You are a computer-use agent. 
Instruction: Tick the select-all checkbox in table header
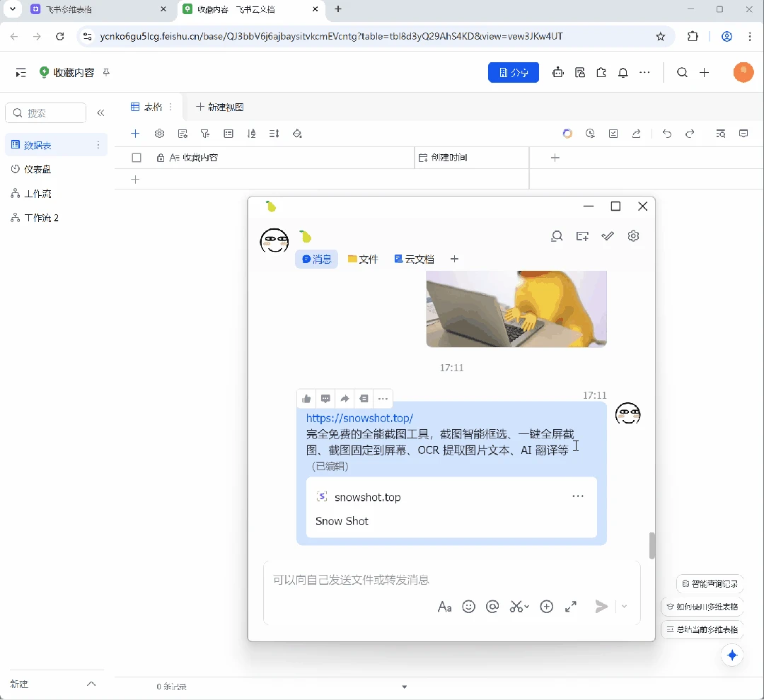coord(137,158)
